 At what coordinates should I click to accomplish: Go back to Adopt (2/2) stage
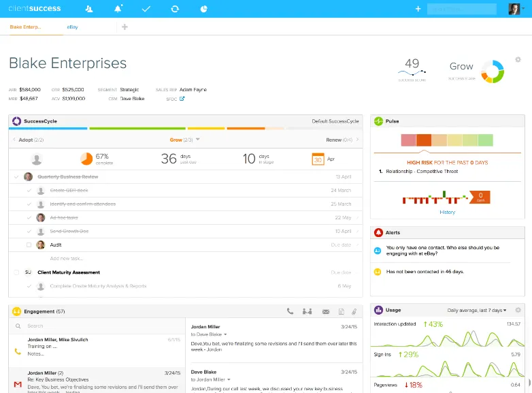[31, 140]
